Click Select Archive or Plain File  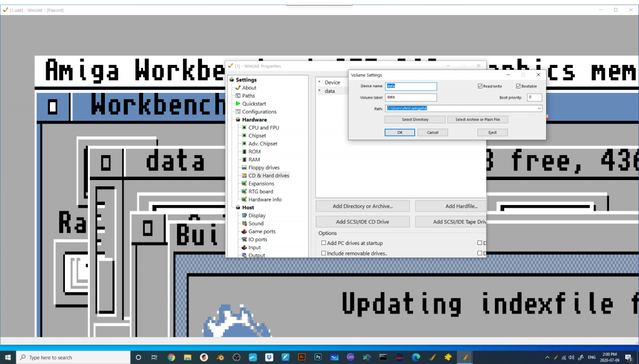pos(477,119)
